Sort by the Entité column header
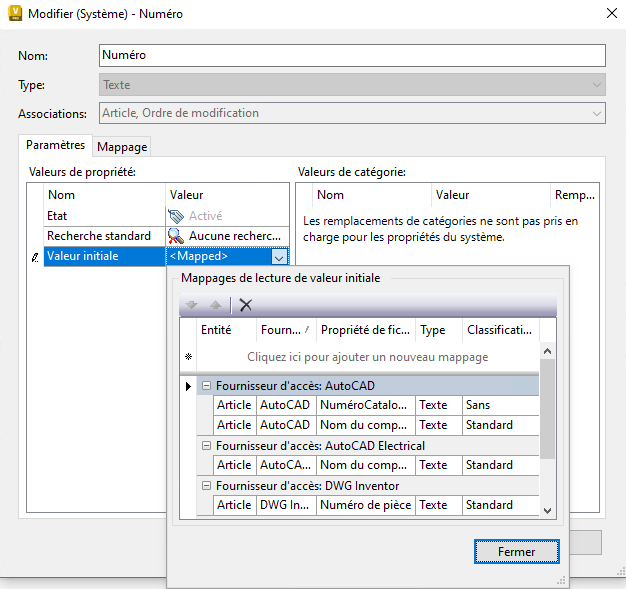This screenshot has width=626, height=589. pos(226,330)
